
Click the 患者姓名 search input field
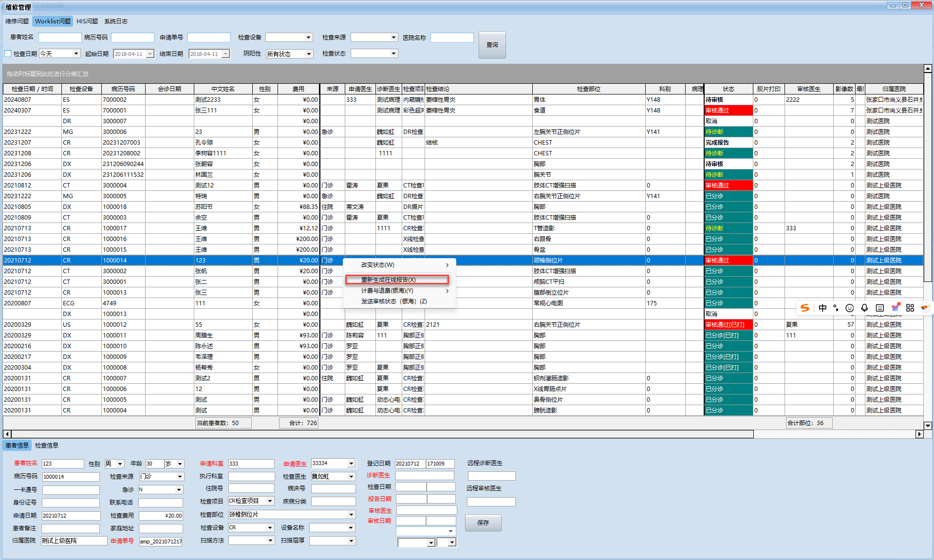click(60, 37)
